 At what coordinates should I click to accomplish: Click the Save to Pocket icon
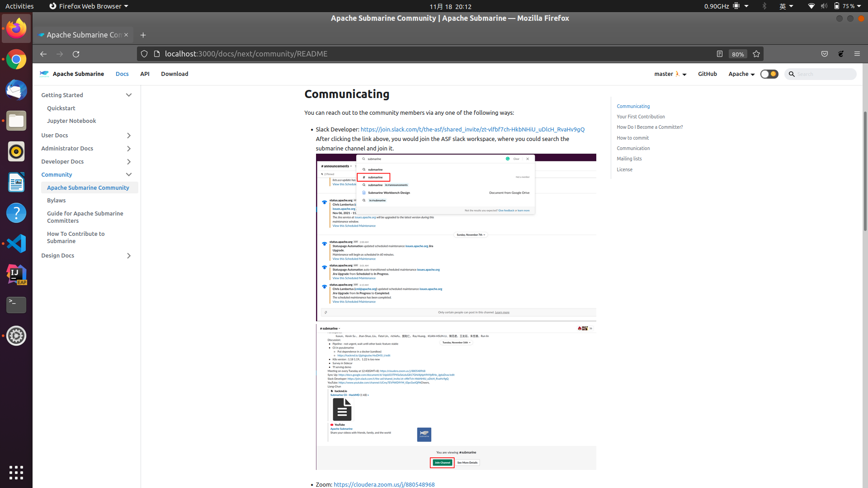(825, 54)
